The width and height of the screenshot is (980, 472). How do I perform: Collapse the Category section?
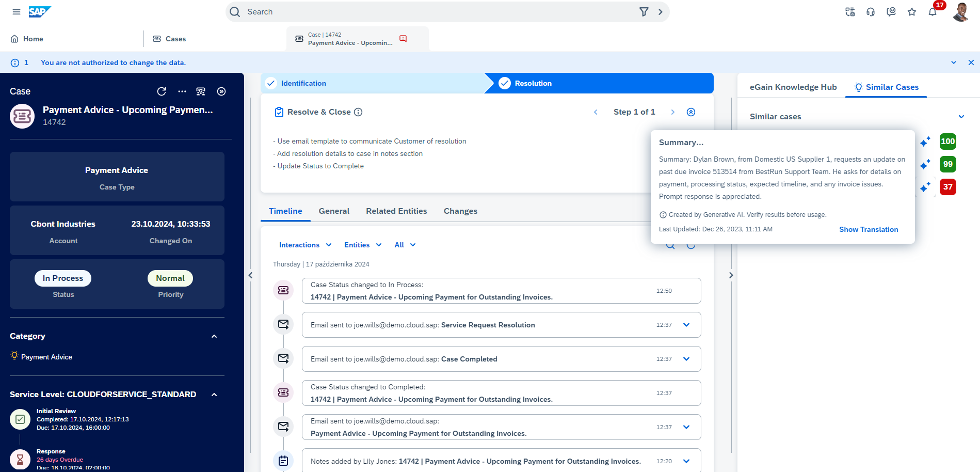click(x=214, y=336)
